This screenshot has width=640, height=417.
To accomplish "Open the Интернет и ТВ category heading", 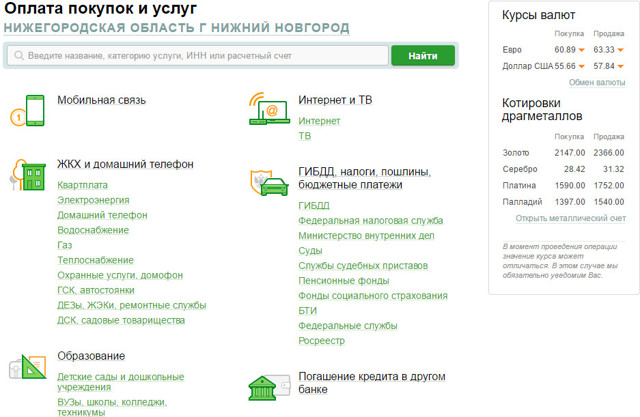I will click(x=335, y=100).
